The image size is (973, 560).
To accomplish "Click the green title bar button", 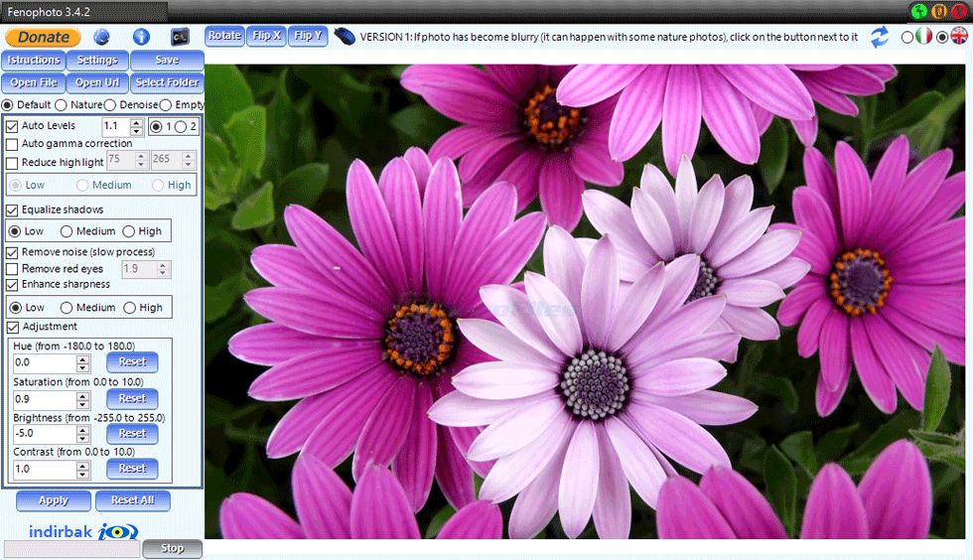I will click(x=919, y=11).
